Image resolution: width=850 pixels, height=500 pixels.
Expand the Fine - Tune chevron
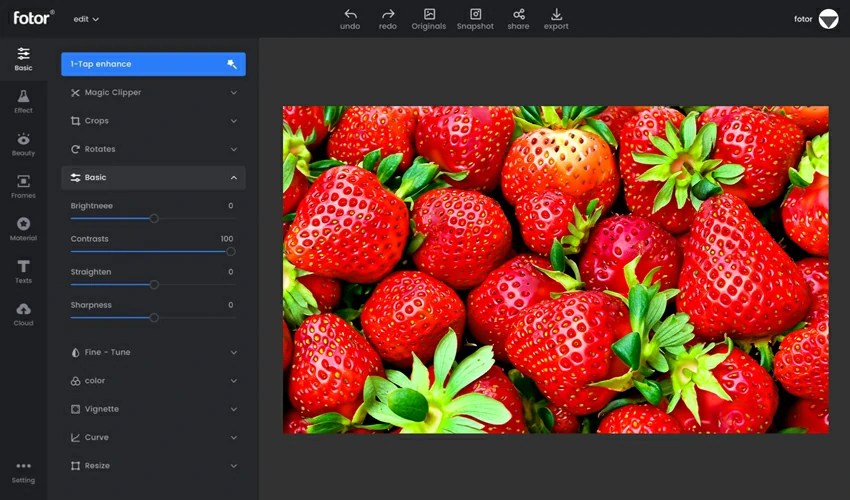click(234, 352)
